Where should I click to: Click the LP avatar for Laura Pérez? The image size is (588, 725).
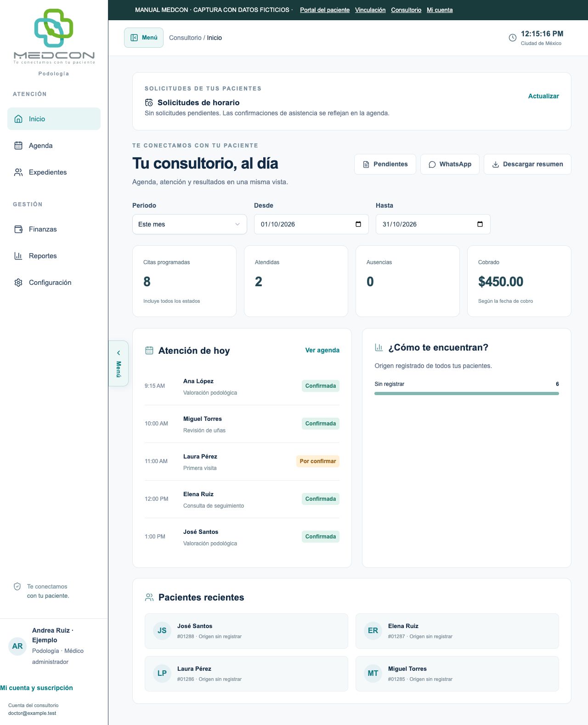coord(162,674)
